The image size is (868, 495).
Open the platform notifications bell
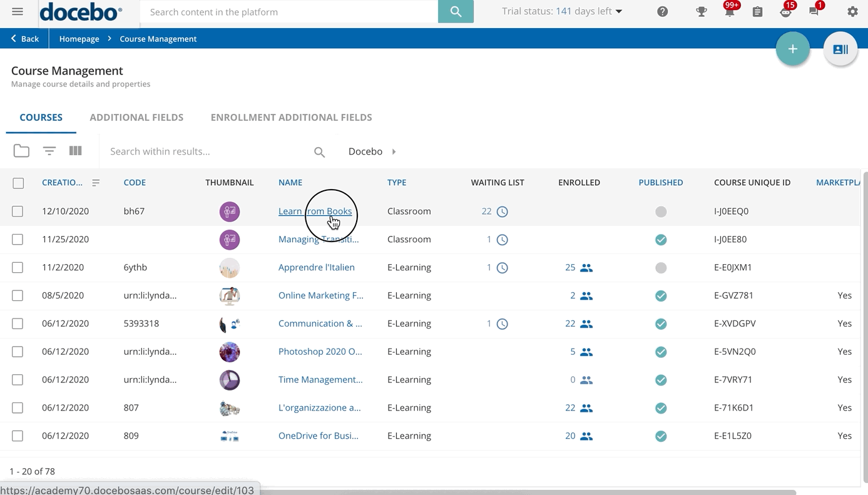[729, 11]
